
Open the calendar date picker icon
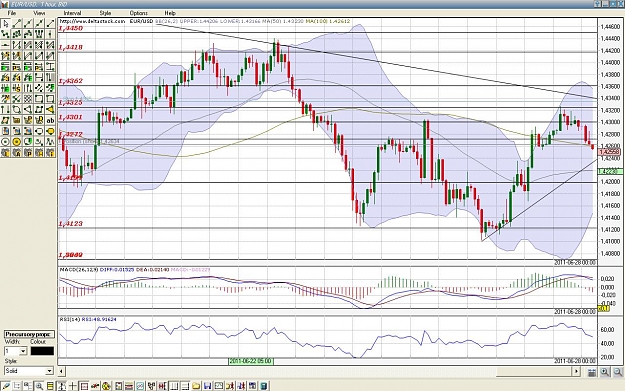pyautogui.click(x=592, y=372)
